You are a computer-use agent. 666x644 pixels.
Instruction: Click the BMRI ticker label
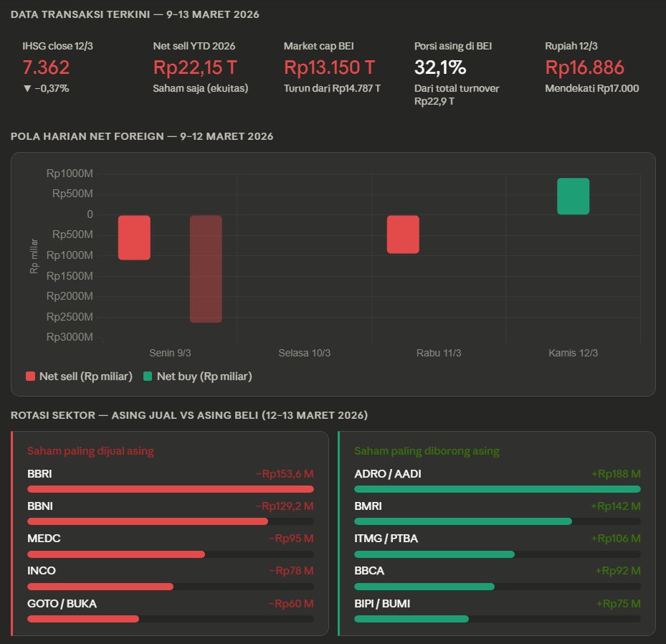(x=368, y=506)
